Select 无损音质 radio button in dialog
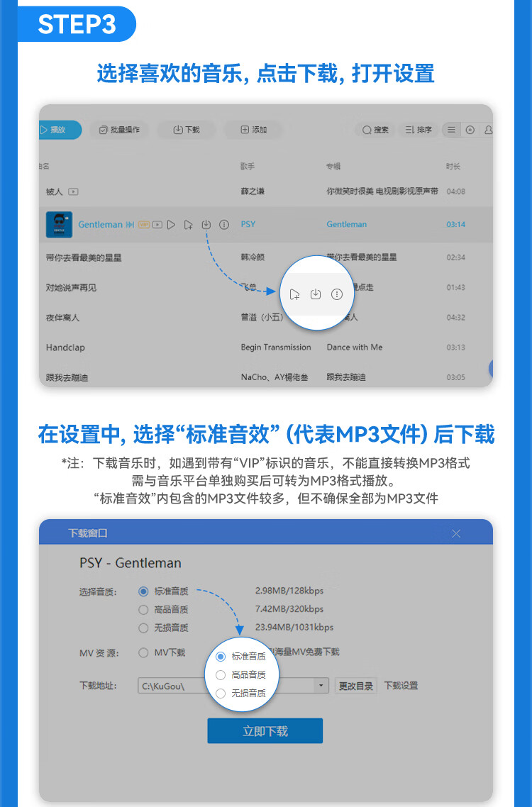Screen dimensions: 532x807 tap(143, 628)
